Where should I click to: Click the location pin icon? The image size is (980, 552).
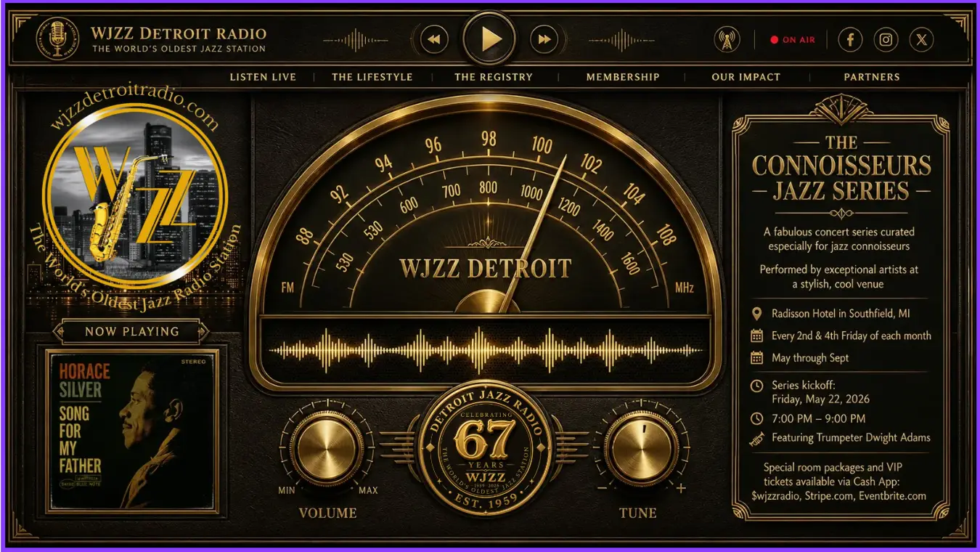pos(757,314)
